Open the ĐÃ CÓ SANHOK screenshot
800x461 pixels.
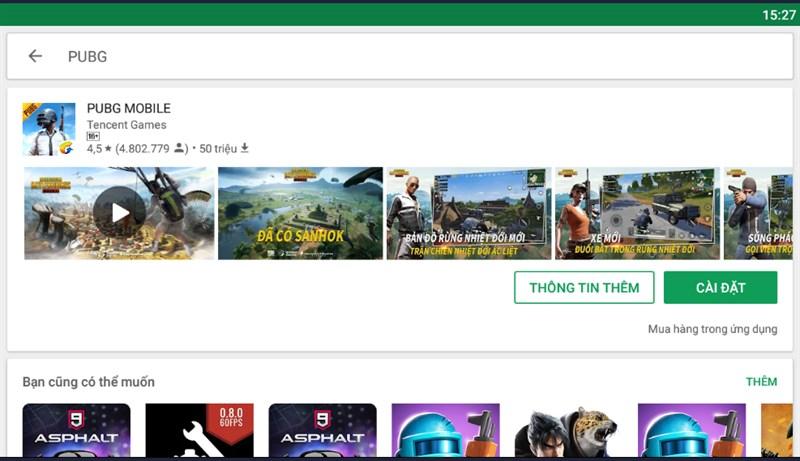[x=300, y=213]
